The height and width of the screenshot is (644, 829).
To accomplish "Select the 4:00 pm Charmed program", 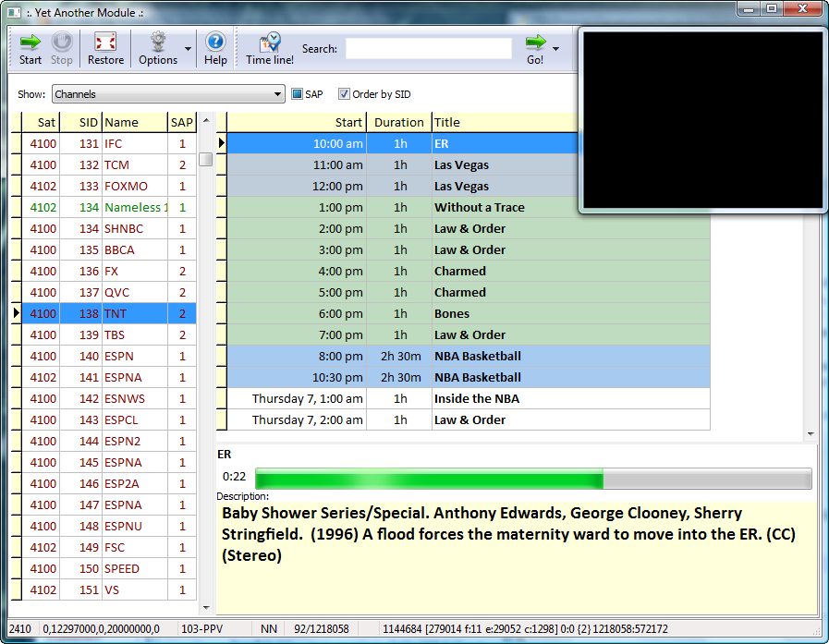I will [469, 272].
